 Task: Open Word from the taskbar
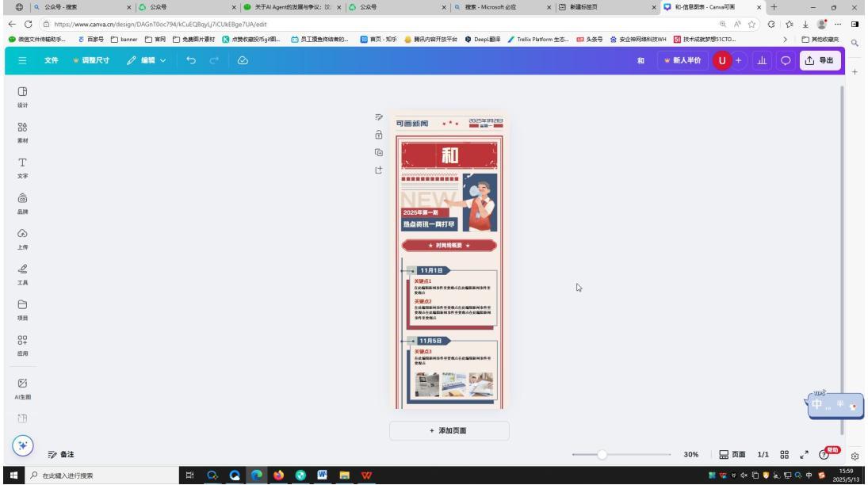tap(322, 475)
